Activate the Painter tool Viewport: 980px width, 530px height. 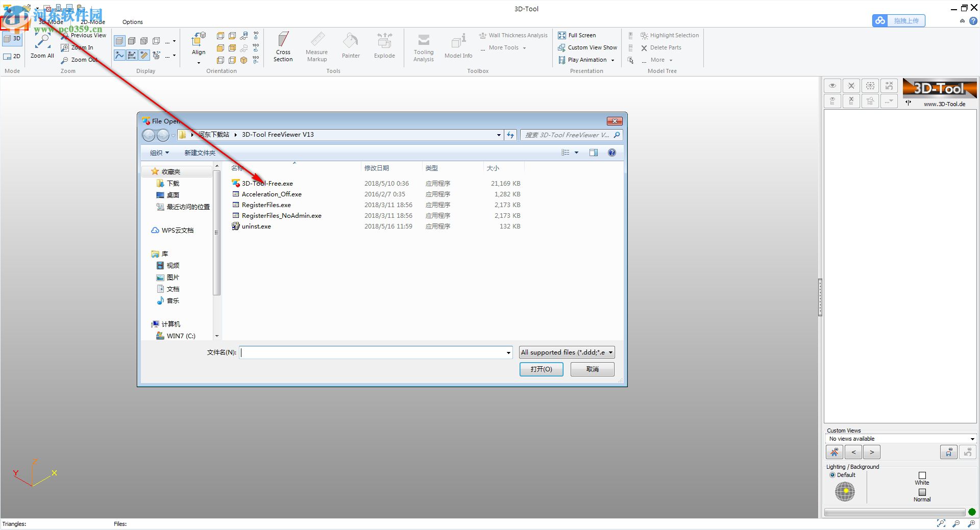click(351, 46)
